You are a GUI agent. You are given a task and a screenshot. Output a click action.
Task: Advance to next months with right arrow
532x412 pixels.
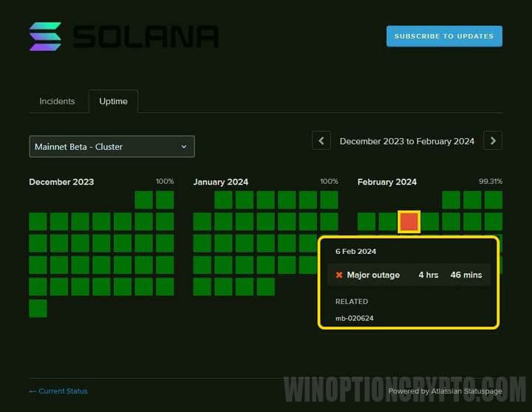493,140
